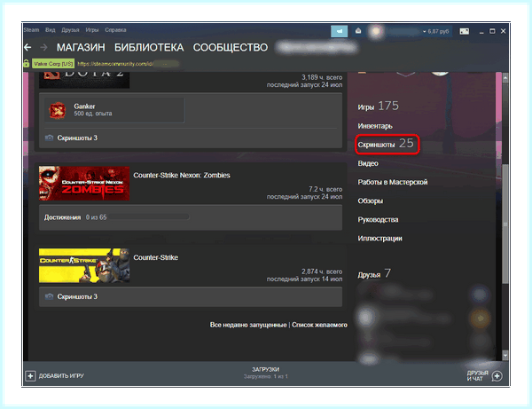Open the Игры 175 link
Image resolution: width=532 pixels, height=409 pixels.
tap(379, 106)
